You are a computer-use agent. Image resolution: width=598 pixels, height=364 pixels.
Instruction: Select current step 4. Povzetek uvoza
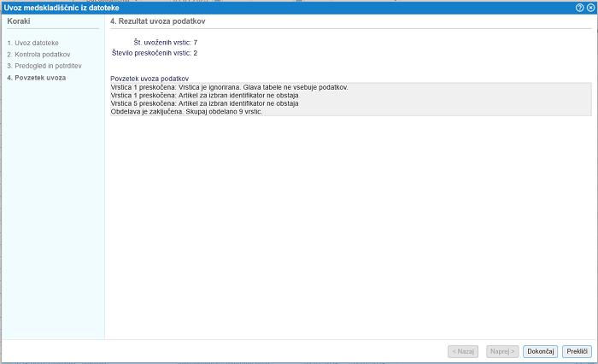point(36,78)
